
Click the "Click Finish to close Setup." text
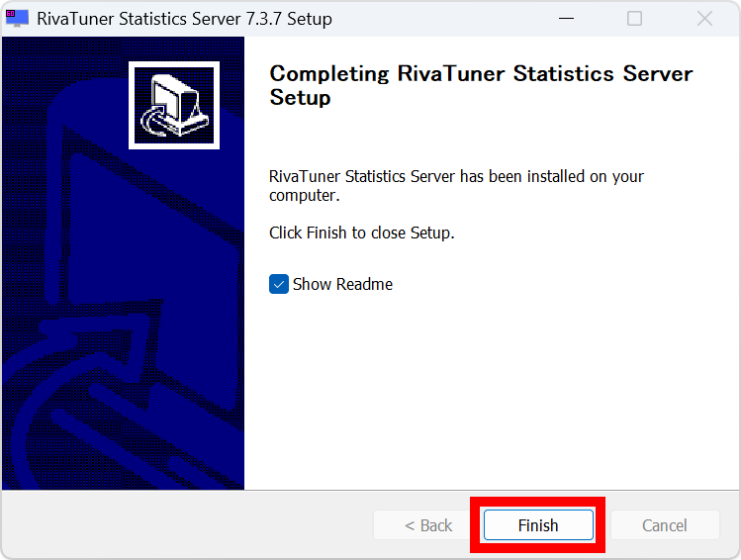pyautogui.click(x=361, y=233)
